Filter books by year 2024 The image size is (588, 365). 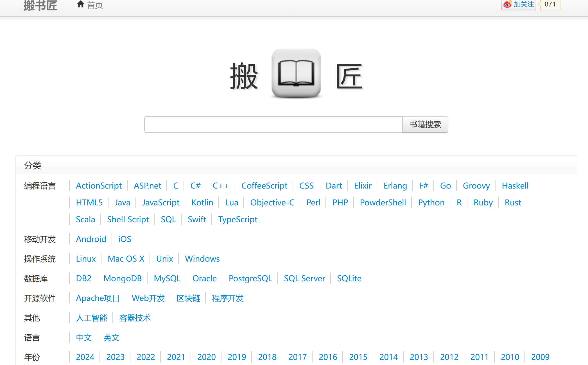[85, 357]
